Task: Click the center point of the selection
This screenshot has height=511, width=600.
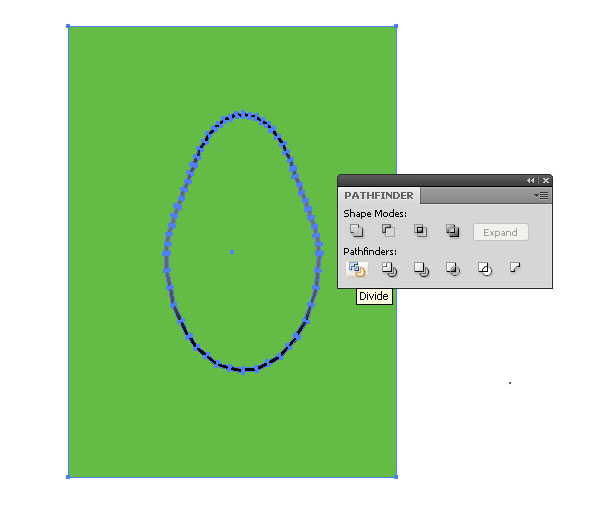Action: 232,252
